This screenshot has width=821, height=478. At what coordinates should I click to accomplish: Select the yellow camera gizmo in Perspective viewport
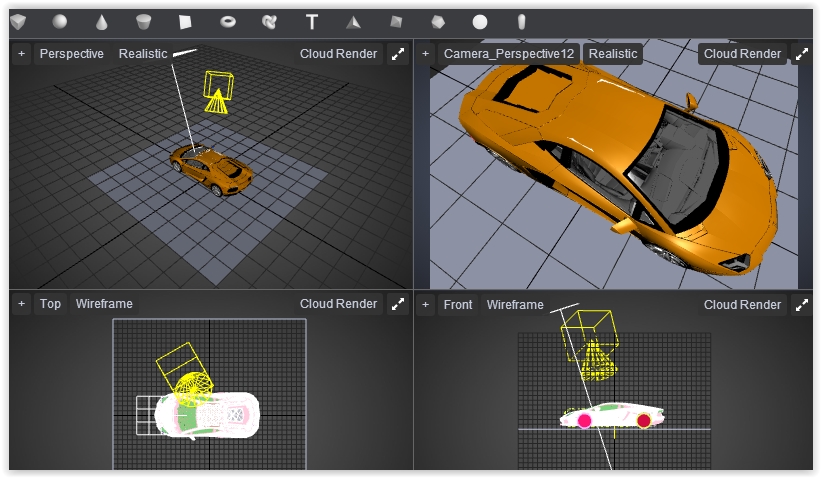tap(217, 91)
